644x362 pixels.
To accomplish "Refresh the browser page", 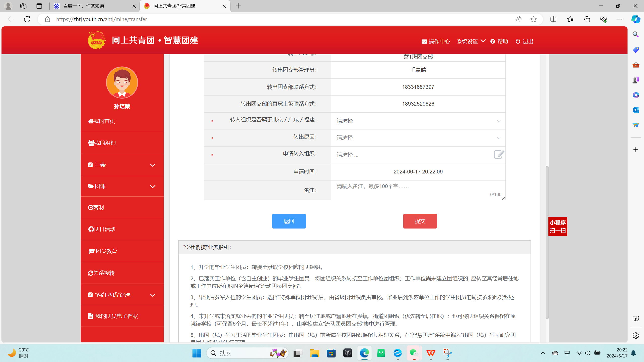I will tap(27, 19).
